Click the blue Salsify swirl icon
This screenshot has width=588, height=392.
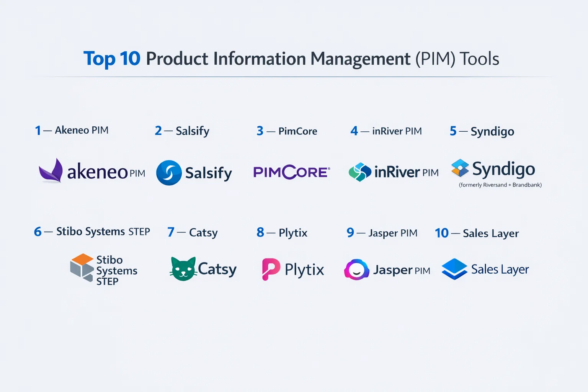pyautogui.click(x=169, y=173)
